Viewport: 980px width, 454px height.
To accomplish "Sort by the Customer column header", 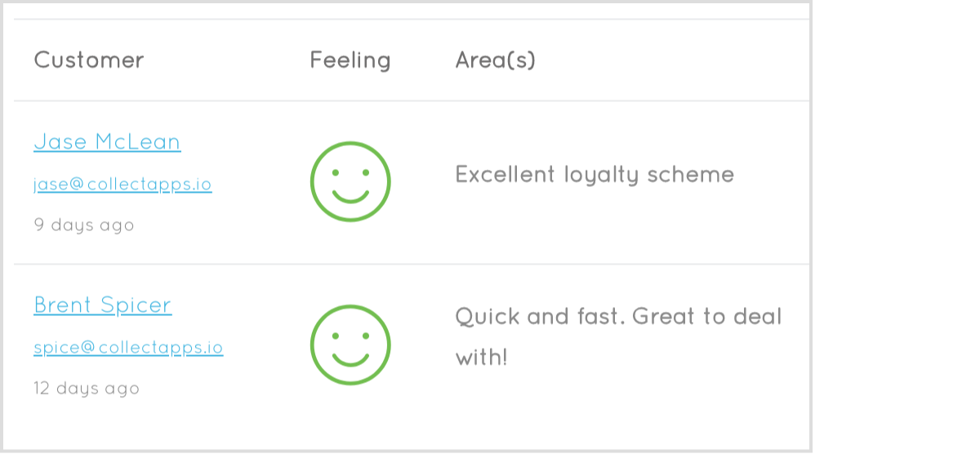I will [x=89, y=60].
